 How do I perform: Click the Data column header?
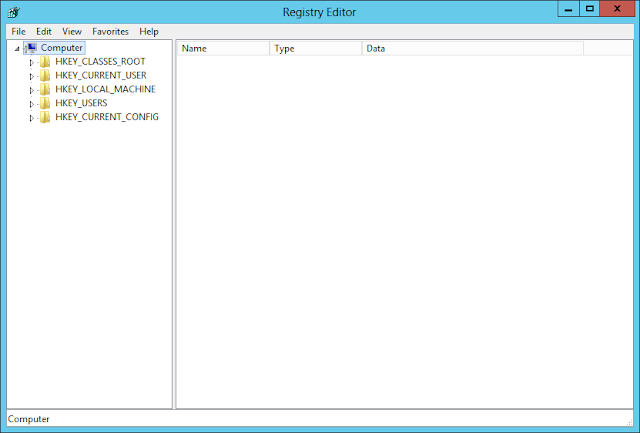coord(473,49)
